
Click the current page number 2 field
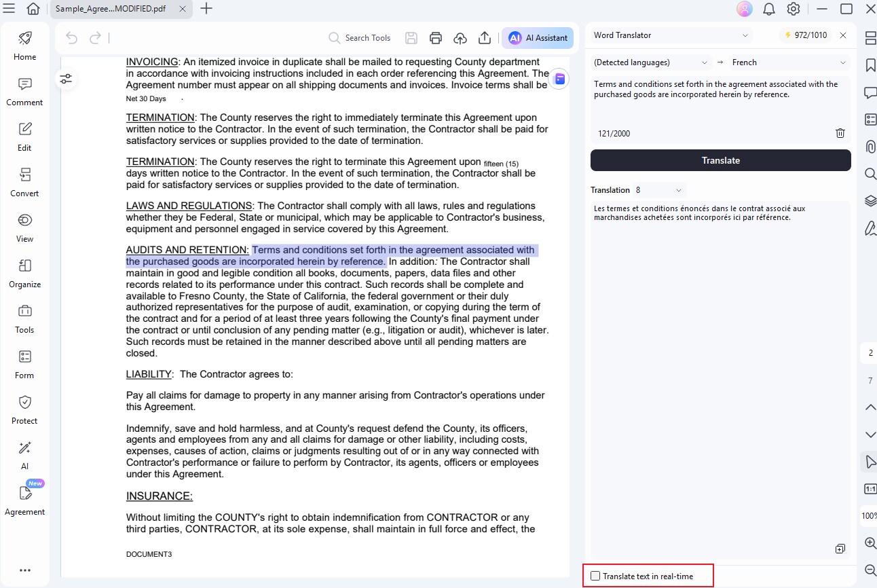tap(870, 353)
